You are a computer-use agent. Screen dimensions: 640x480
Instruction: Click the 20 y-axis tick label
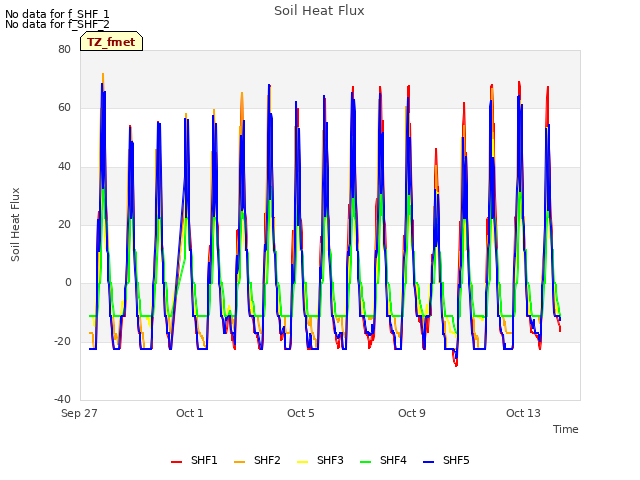point(64,224)
